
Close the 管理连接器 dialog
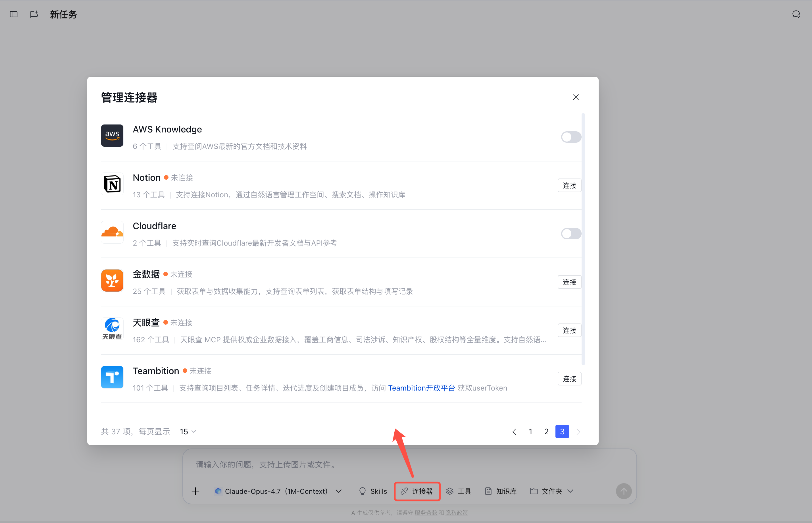pos(576,97)
